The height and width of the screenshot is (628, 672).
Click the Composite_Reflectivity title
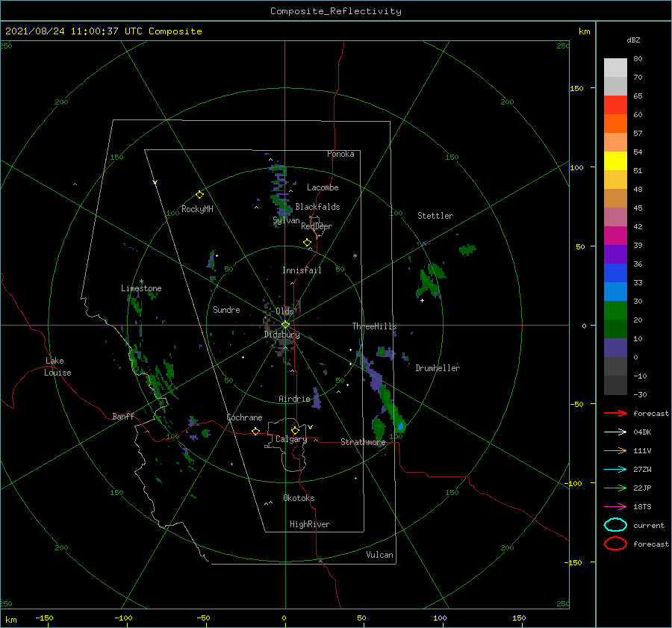[336, 11]
